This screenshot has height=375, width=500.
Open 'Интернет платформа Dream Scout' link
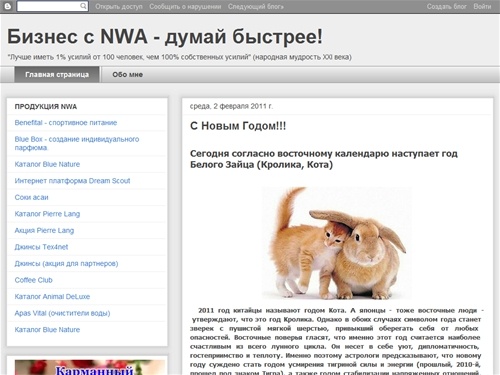72,181
